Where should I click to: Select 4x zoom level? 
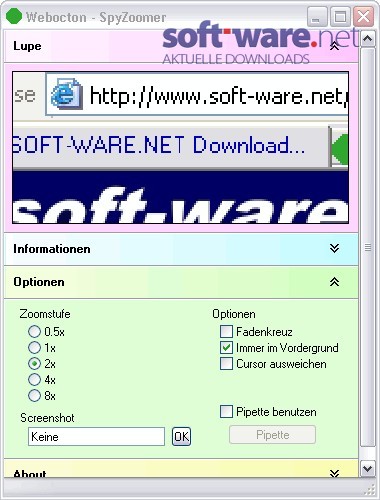pyautogui.click(x=34, y=380)
